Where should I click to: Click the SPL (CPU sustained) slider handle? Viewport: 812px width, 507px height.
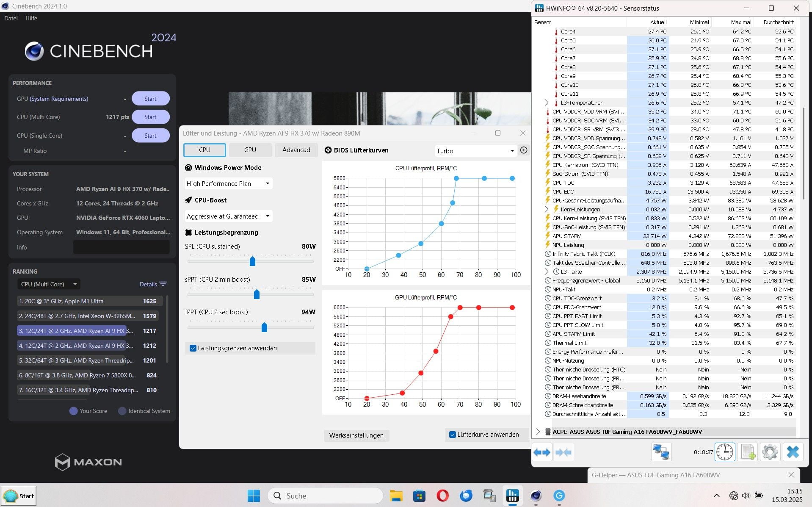tap(252, 261)
